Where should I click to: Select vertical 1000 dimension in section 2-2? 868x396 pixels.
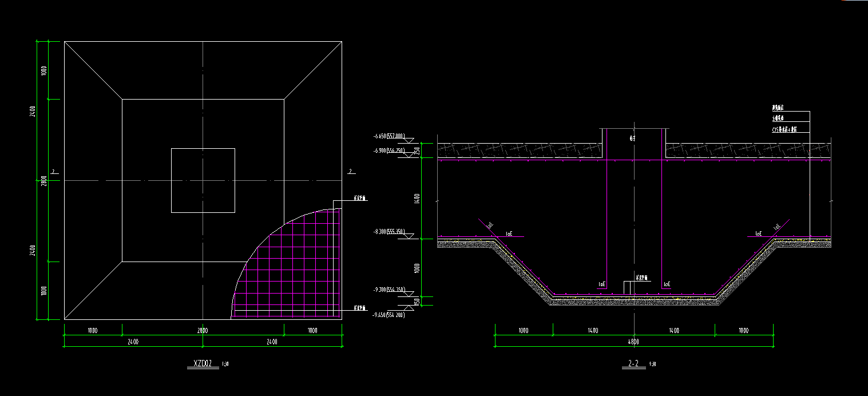point(418,268)
